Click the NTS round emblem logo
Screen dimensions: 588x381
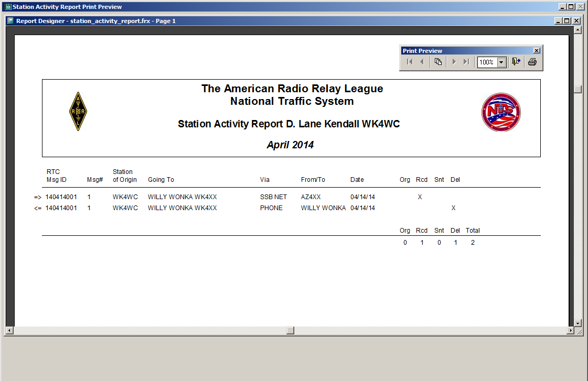501,112
